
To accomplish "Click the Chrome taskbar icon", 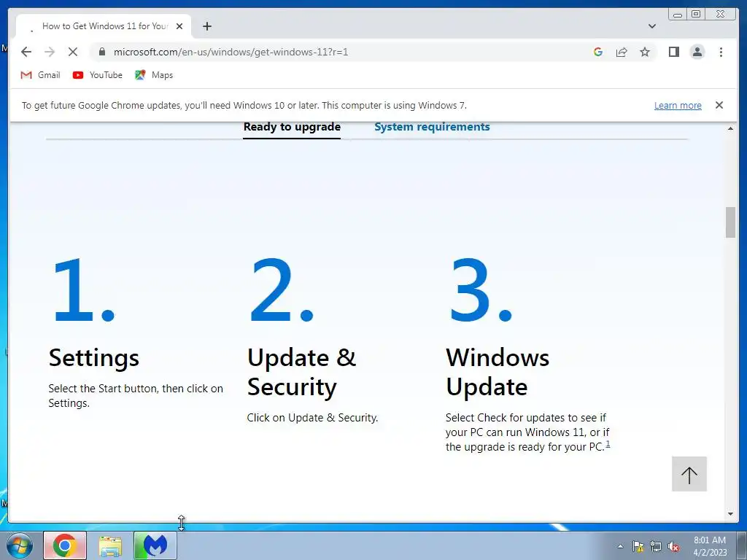I will [x=65, y=545].
